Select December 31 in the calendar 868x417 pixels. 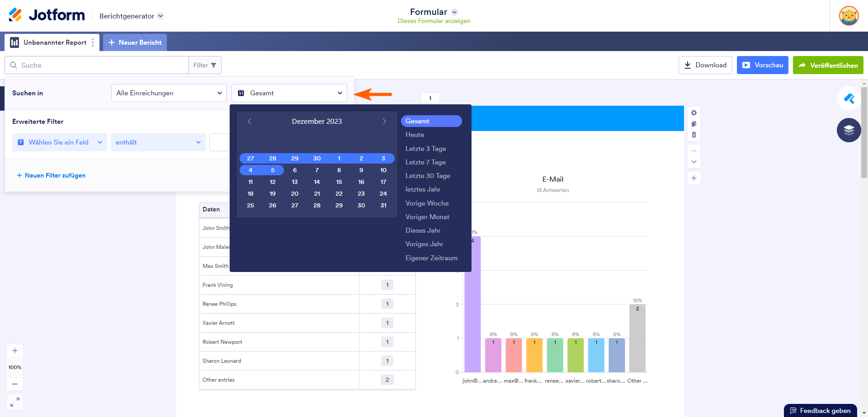click(383, 206)
